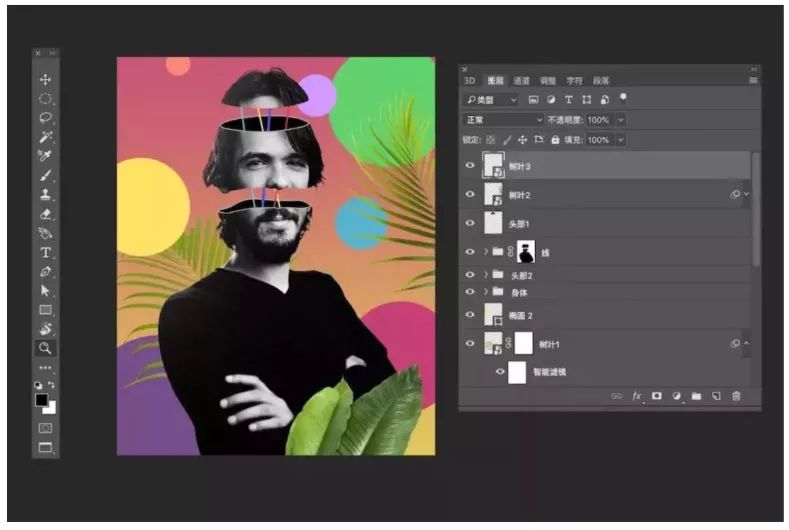Filter for shape layers
This screenshot has width=789, height=530.
click(x=587, y=100)
